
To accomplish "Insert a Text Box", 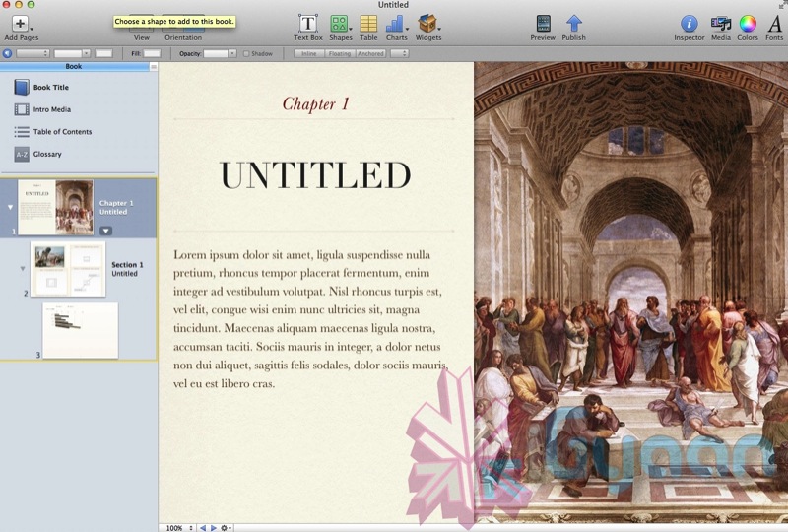I will (x=307, y=24).
